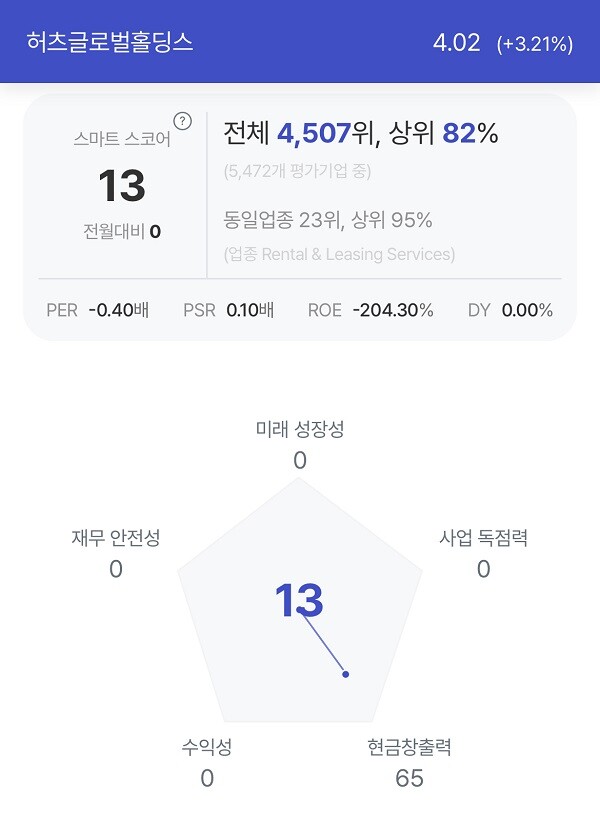Click the Smart Score help question-mark icon
Image resolution: width=600 pixels, height=822 pixels.
pos(182,122)
